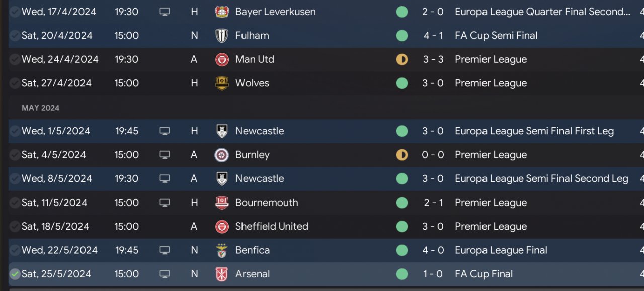Click the Benfica eagle badge icon
This screenshot has width=644, height=291.
(222, 250)
